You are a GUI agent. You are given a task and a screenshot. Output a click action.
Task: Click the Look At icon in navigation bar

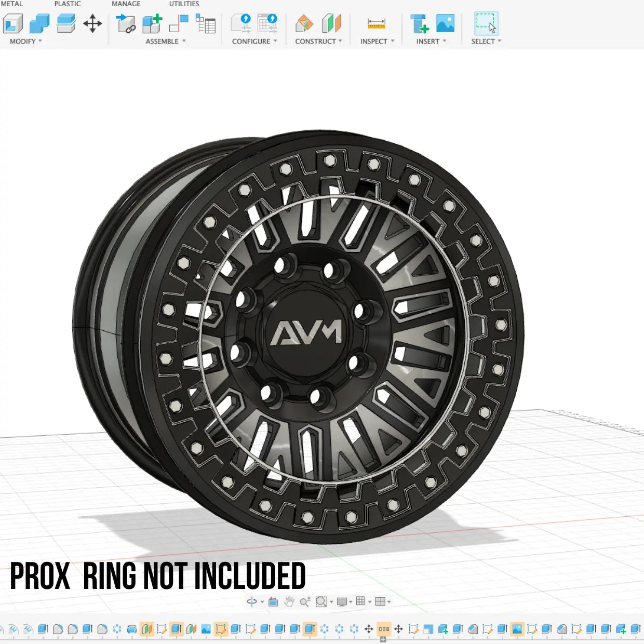point(273,601)
